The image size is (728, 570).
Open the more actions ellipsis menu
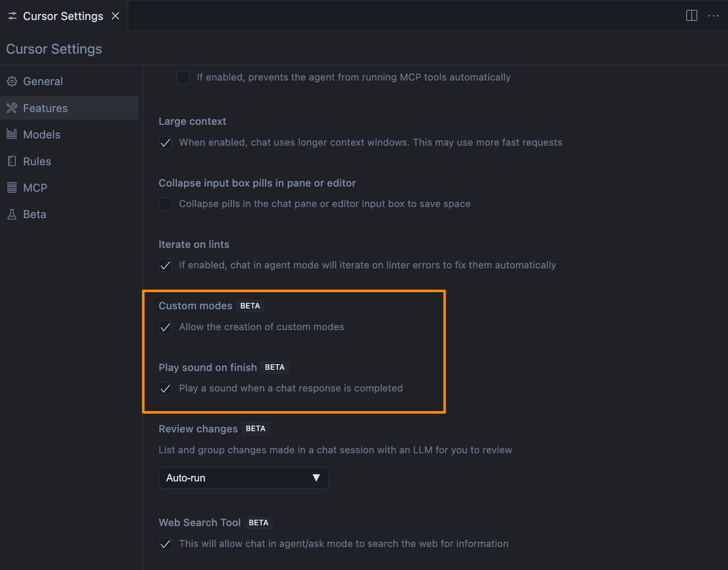click(x=714, y=16)
